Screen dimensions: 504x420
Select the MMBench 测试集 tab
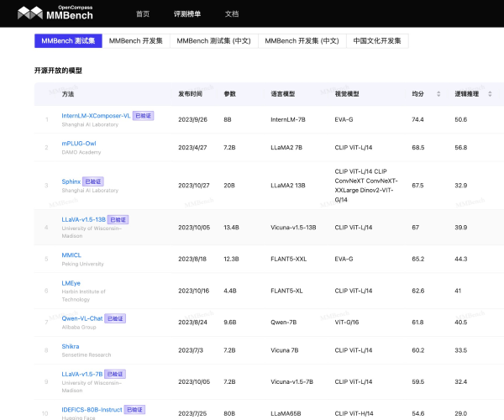67,40
